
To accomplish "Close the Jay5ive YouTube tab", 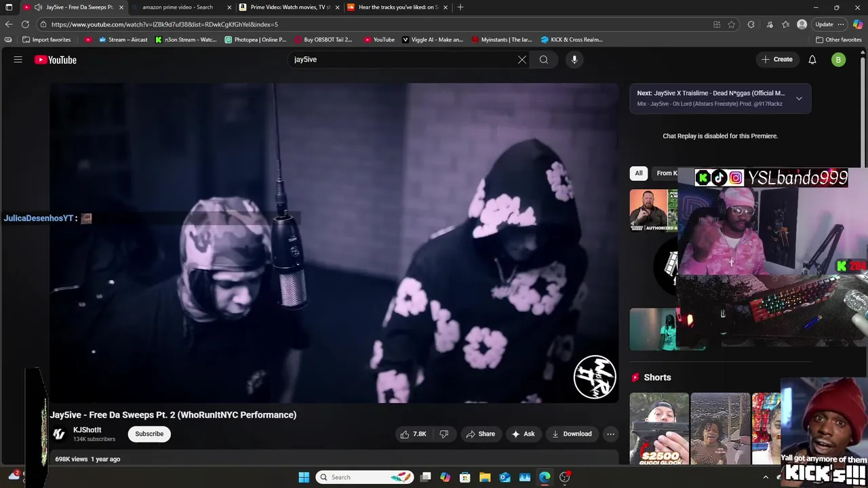I will coord(121,7).
